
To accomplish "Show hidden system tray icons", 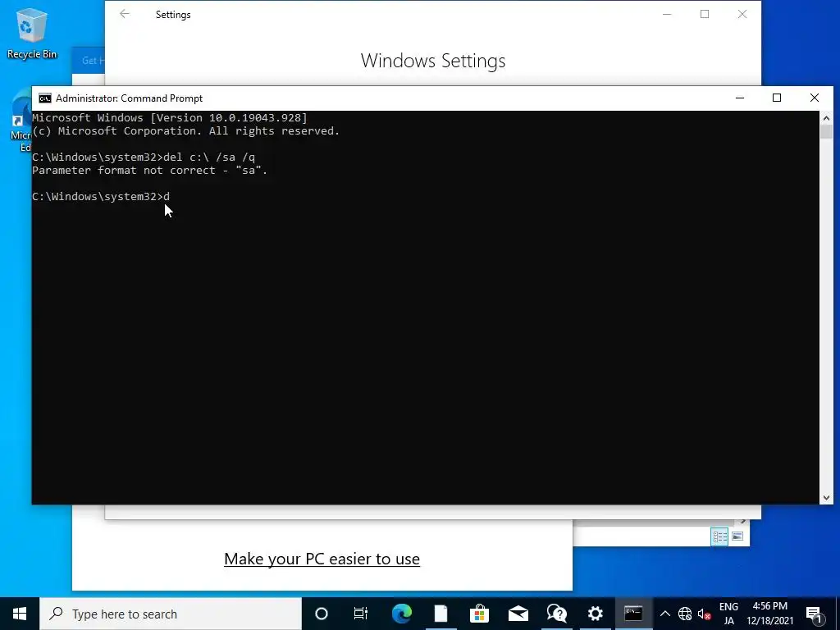I will tap(664, 614).
